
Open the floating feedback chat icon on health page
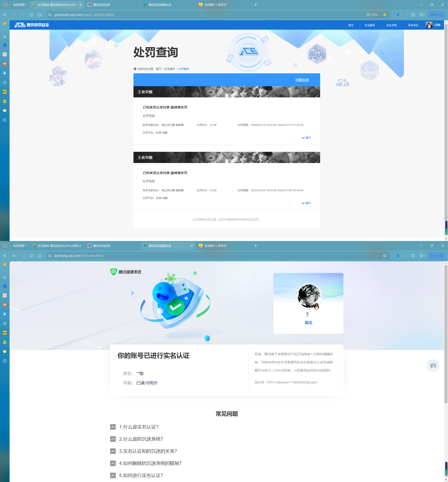433,366
